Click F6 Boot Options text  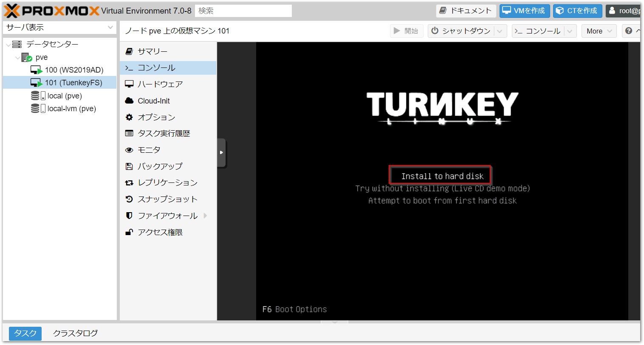(x=294, y=309)
